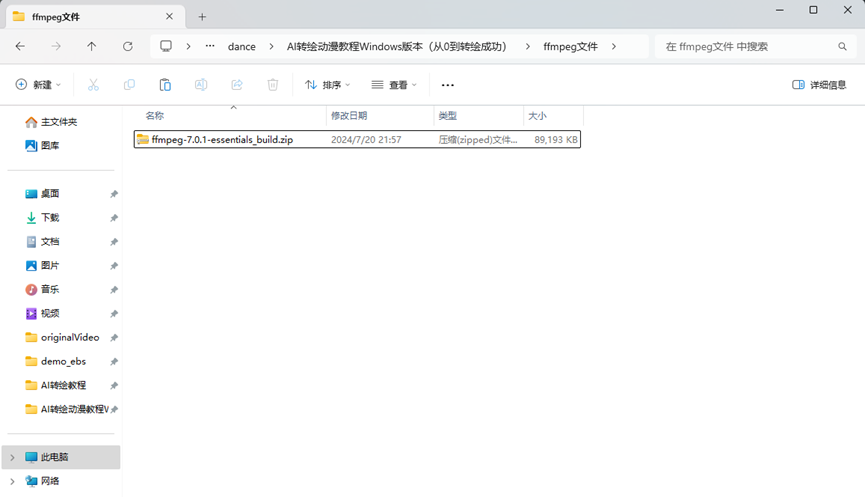This screenshot has height=497, width=865.
Task: Click pin icon beside originalVideo
Action: pos(114,338)
